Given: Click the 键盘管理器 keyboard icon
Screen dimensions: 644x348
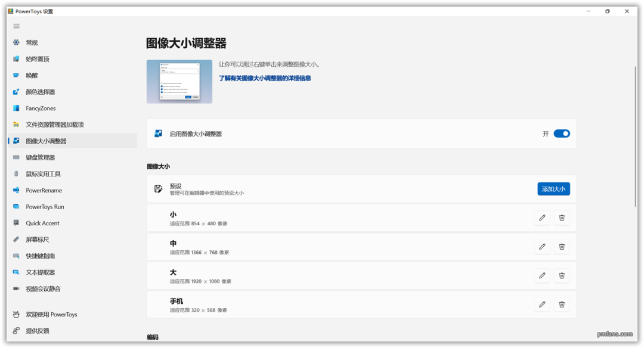Looking at the screenshot, I should tap(16, 157).
